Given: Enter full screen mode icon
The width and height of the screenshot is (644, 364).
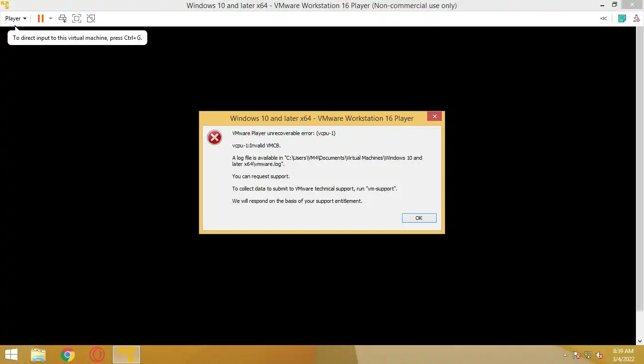Looking at the screenshot, I should 77,18.
